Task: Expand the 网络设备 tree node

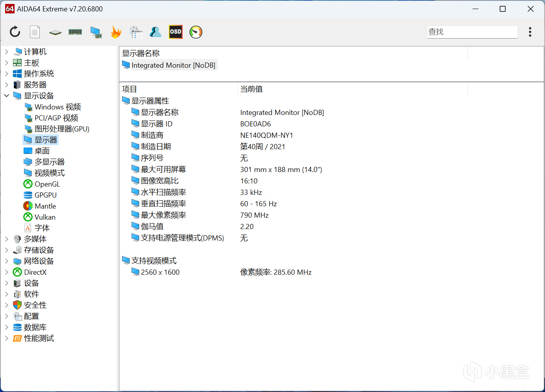Action: (6, 261)
